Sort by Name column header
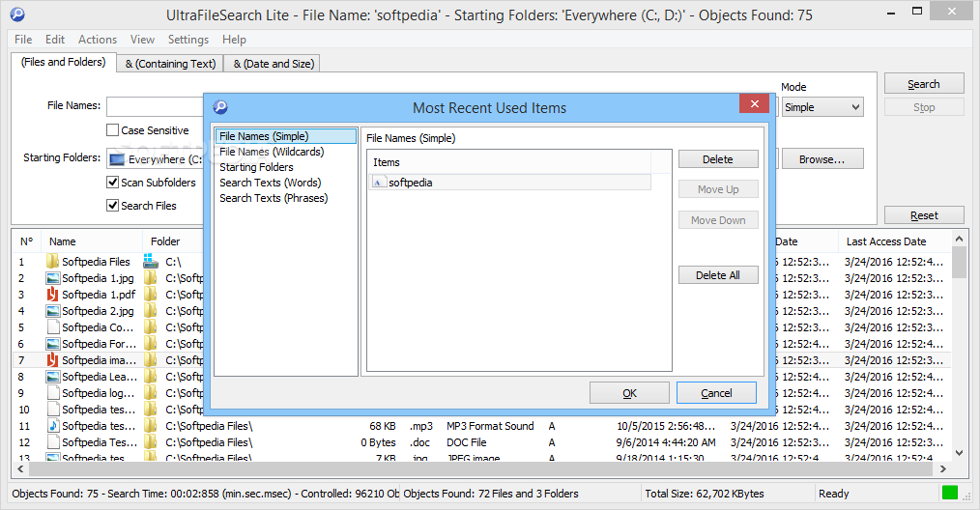The width and height of the screenshot is (980, 510). 92,241
